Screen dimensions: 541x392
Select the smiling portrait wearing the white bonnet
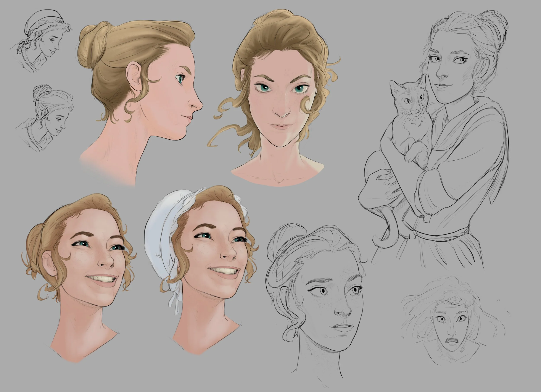201,271
